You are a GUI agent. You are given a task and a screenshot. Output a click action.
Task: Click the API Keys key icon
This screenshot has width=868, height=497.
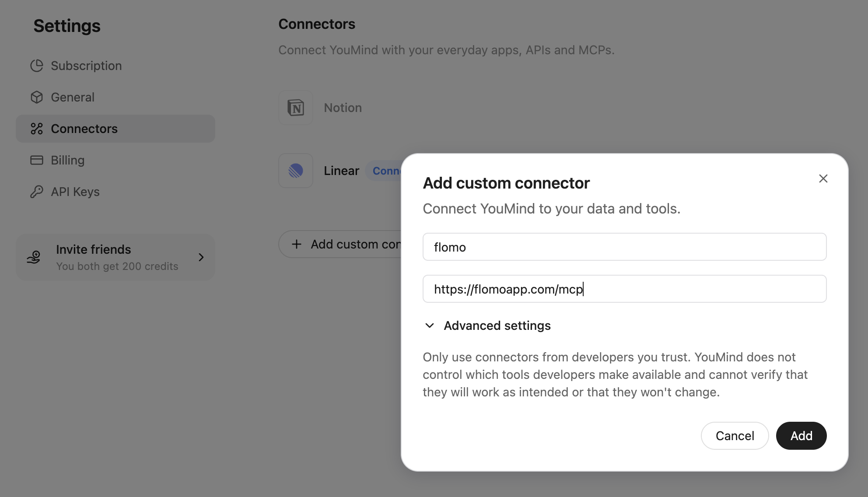click(x=37, y=192)
